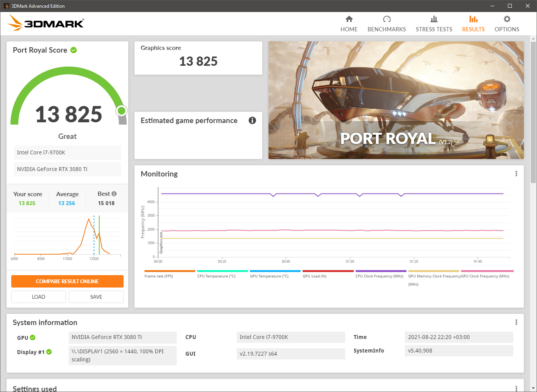
Task: Click the SAVE button
Action: click(x=96, y=297)
